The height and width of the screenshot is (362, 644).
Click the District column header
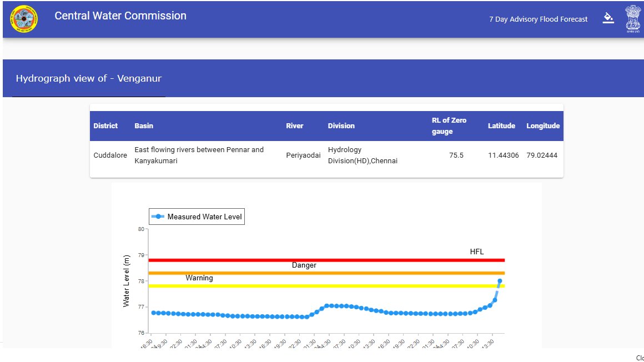[105, 125]
